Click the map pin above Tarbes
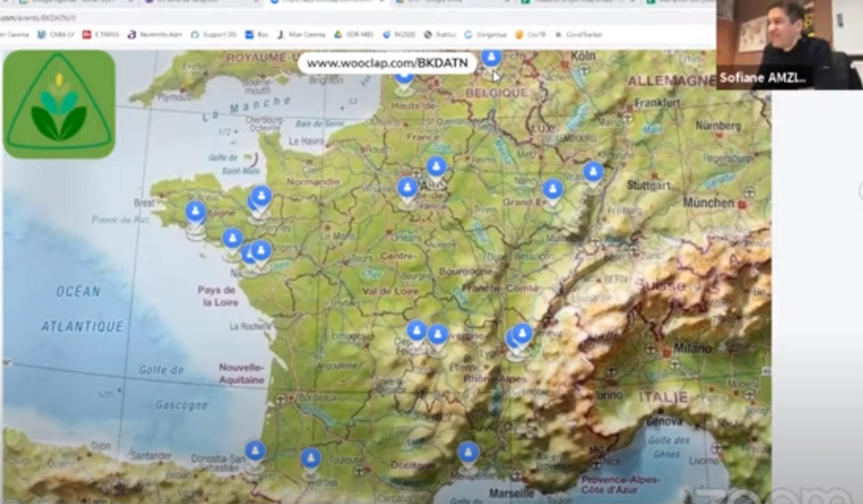Viewport: 863px width, 504px height. point(311,459)
